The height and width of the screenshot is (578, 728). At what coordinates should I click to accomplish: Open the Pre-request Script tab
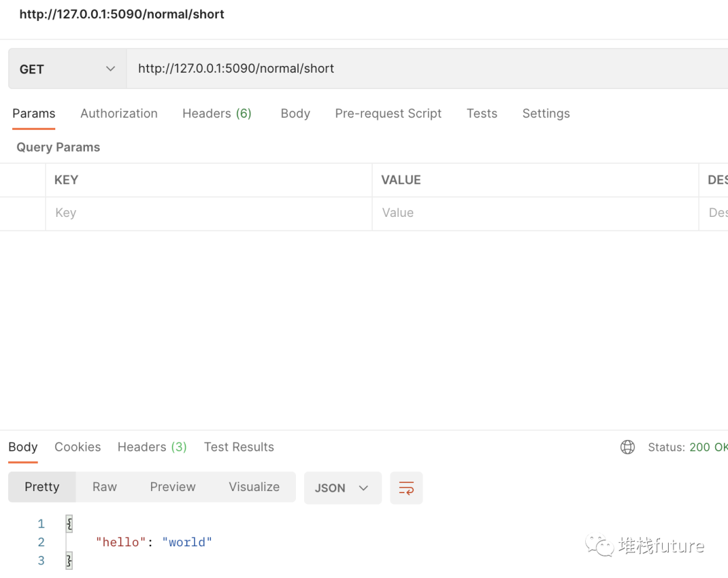point(388,113)
